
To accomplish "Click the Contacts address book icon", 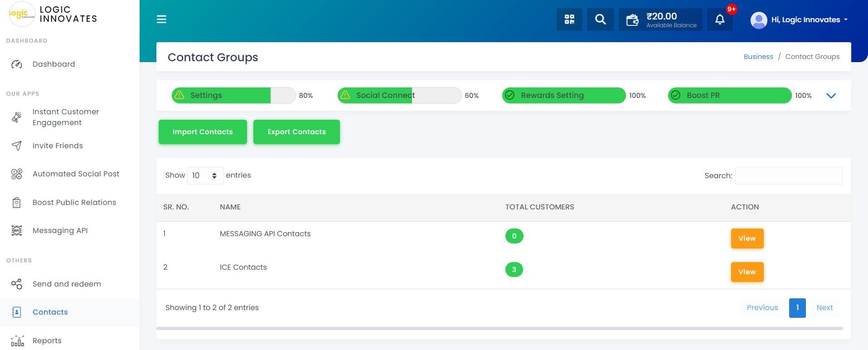I will 17,312.
